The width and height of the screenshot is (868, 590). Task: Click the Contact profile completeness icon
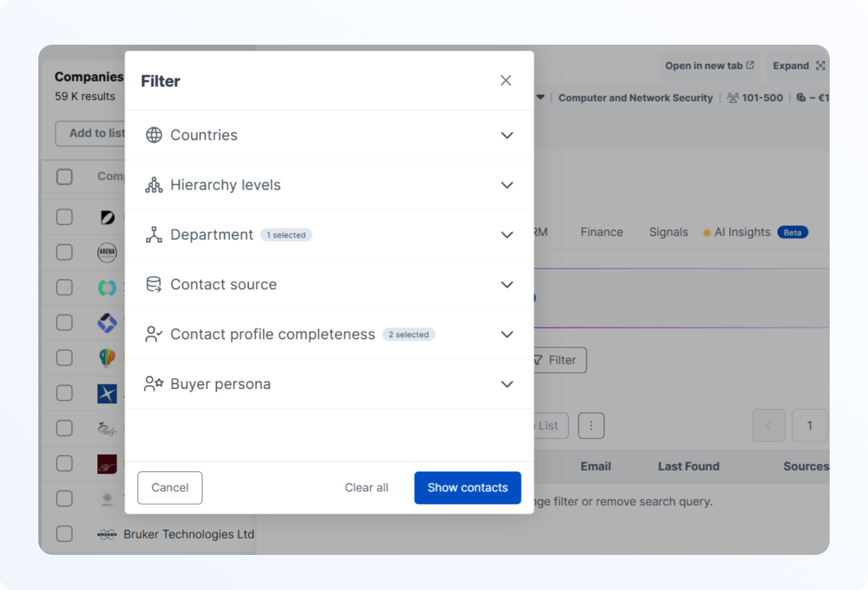pos(154,334)
